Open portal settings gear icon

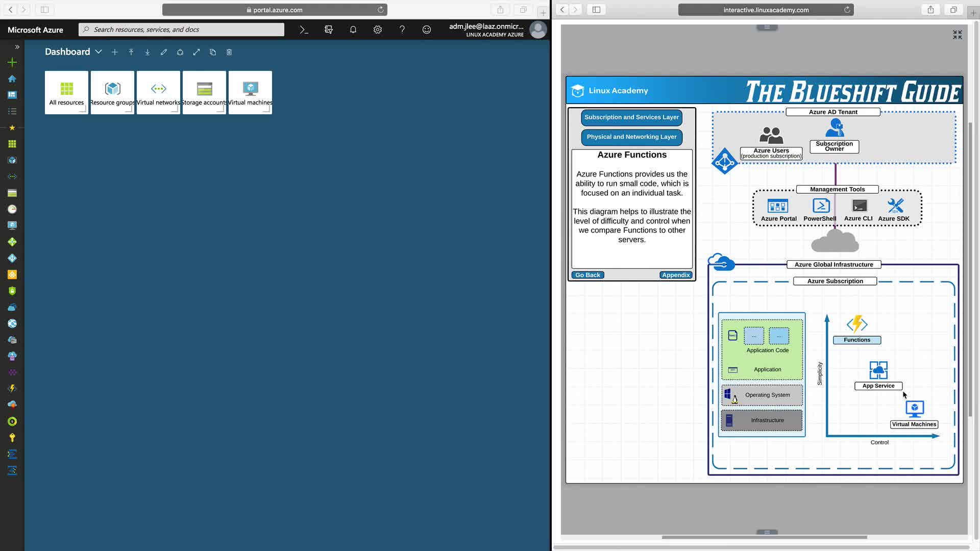[378, 30]
